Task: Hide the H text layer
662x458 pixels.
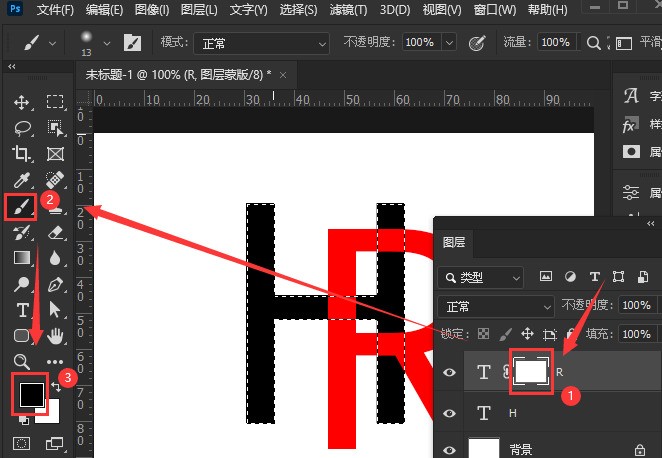Action: (449, 413)
